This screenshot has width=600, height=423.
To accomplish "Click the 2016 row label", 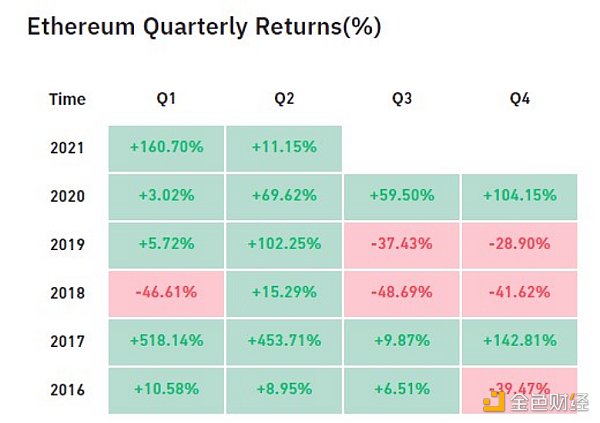I will 67,390.
